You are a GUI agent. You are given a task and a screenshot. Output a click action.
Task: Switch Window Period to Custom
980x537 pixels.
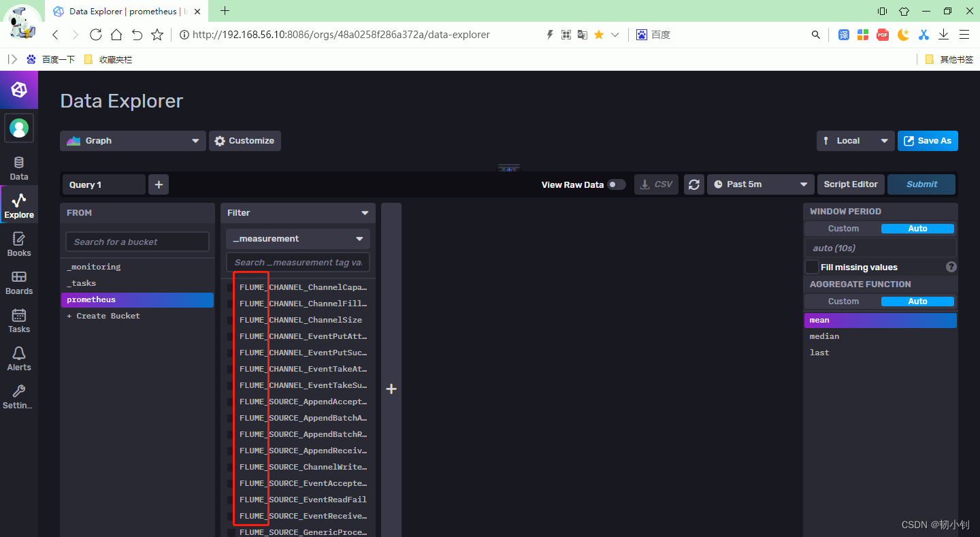(x=843, y=229)
